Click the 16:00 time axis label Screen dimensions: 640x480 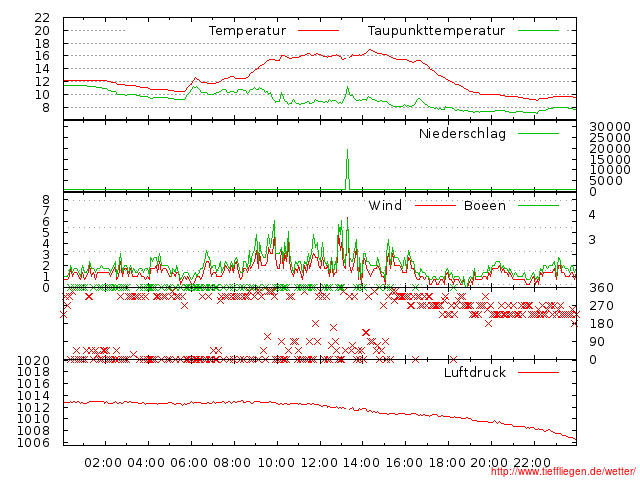click(x=404, y=463)
